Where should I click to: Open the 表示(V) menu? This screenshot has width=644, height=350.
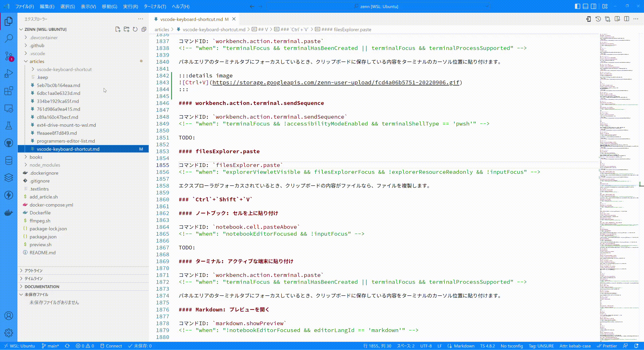click(88, 6)
